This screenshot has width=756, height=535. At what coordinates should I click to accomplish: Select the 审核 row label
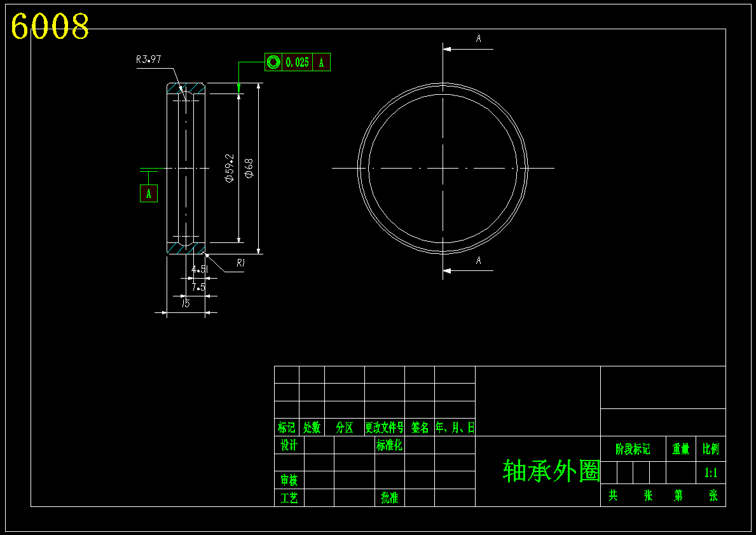pos(289,480)
